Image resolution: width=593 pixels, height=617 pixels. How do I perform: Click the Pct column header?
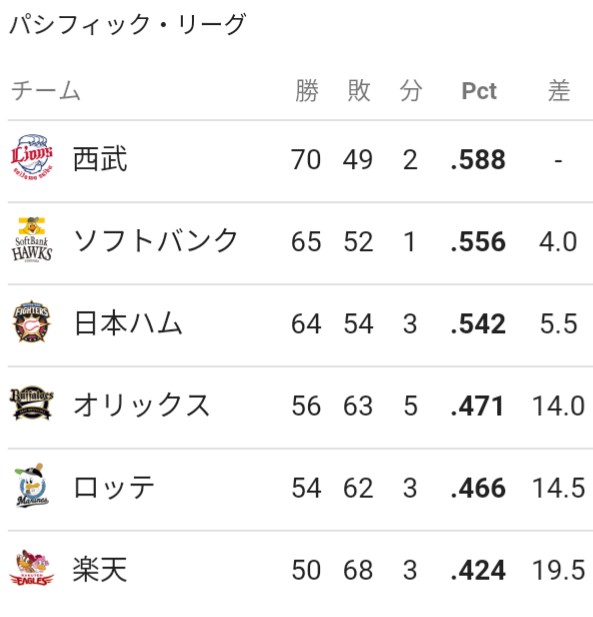479,91
